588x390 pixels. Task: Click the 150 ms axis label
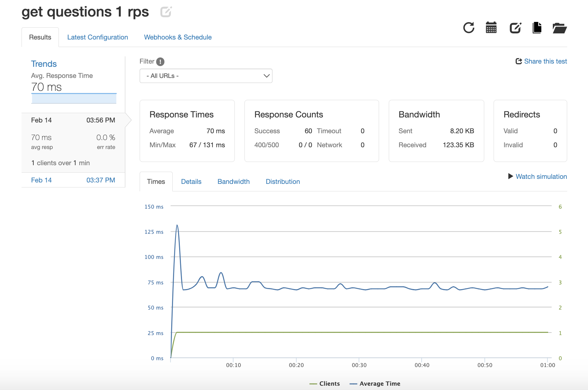154,207
